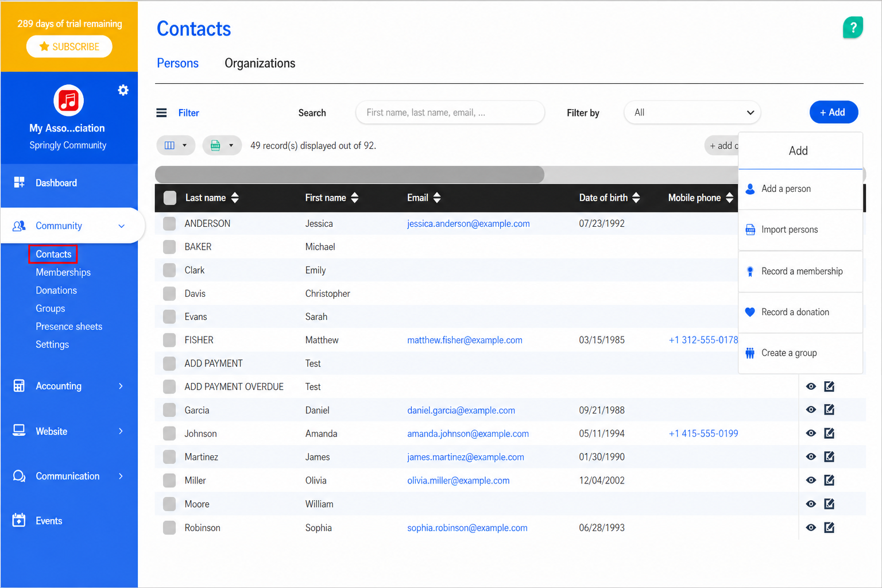
Task: Click the Events calendar icon
Action: tap(19, 520)
